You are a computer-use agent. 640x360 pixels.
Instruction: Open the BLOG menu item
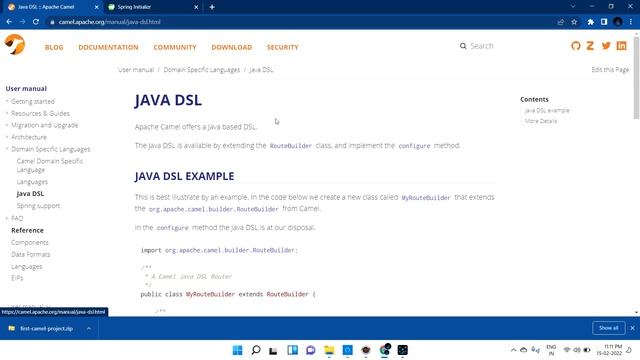pyautogui.click(x=54, y=47)
